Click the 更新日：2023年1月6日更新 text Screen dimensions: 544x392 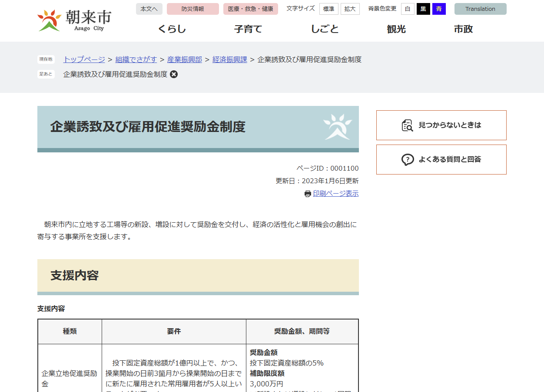317,181
